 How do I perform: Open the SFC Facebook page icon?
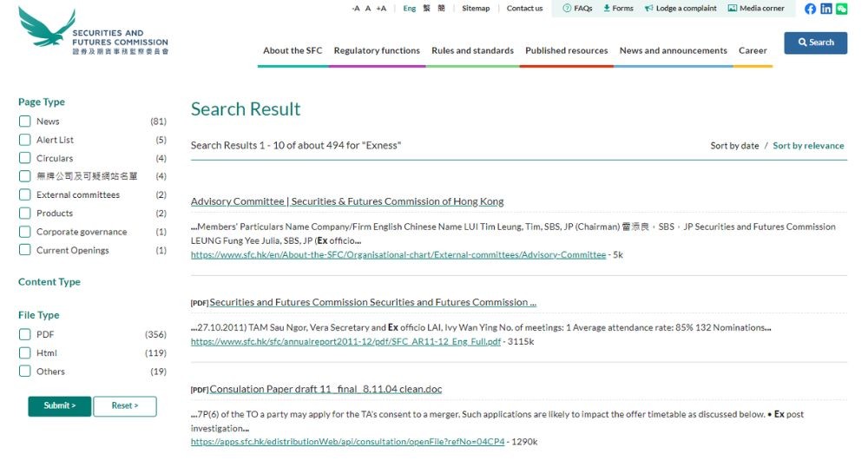pyautogui.click(x=810, y=9)
